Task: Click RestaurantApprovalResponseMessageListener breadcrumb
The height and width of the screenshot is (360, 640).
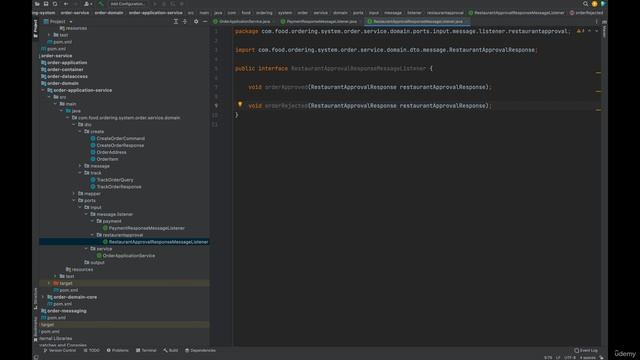Action: coord(516,13)
